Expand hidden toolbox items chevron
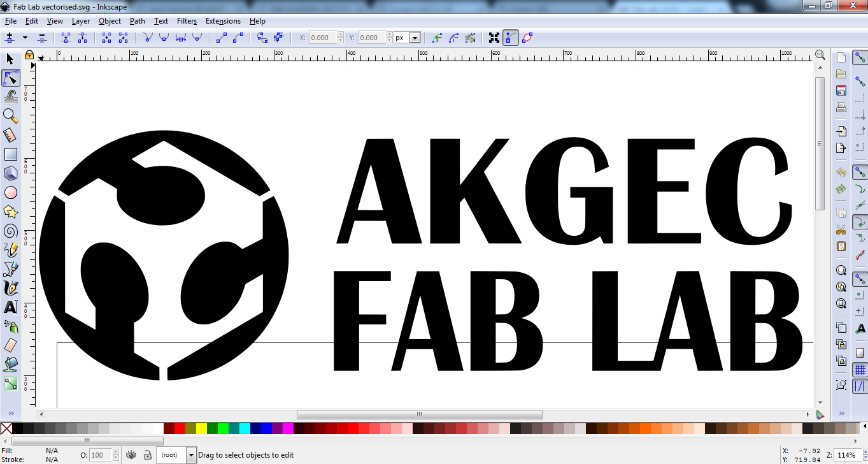 point(11,412)
